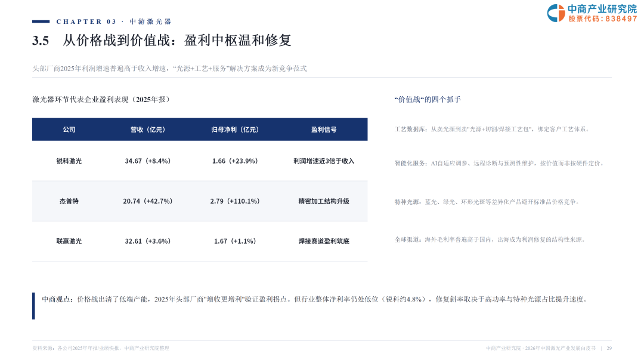
Task: Click the 盈利信号 column header
Action: point(324,130)
